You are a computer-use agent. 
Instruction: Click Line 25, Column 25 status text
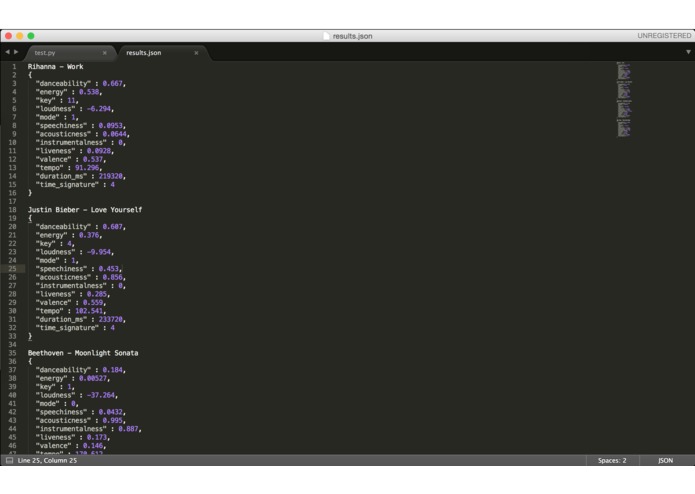(x=47, y=460)
